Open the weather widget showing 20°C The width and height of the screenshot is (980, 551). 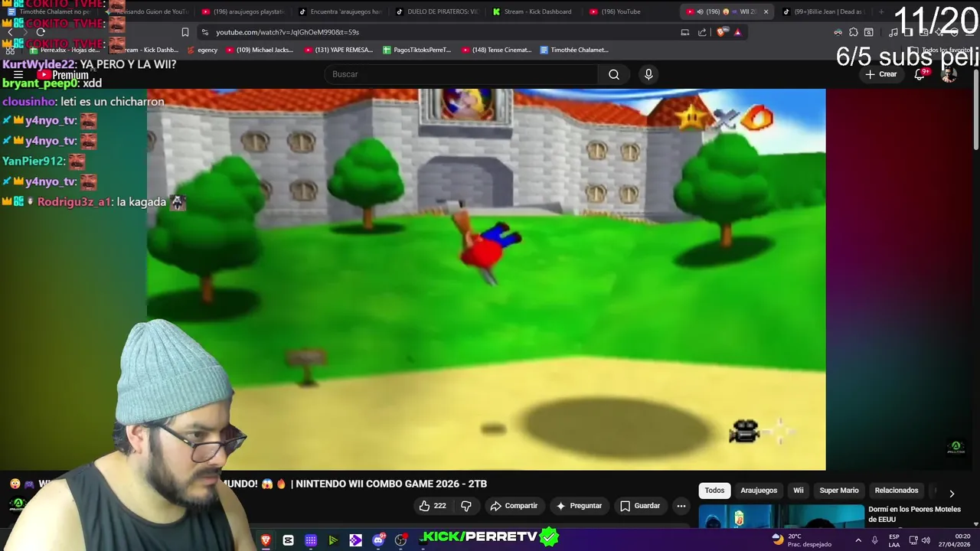pos(802,540)
